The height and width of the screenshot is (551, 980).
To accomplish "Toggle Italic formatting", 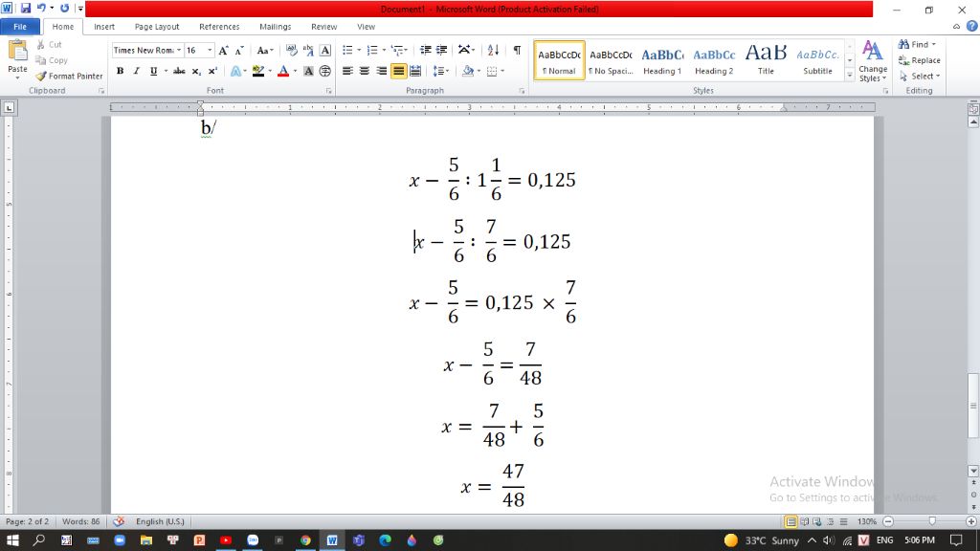I will [136, 71].
